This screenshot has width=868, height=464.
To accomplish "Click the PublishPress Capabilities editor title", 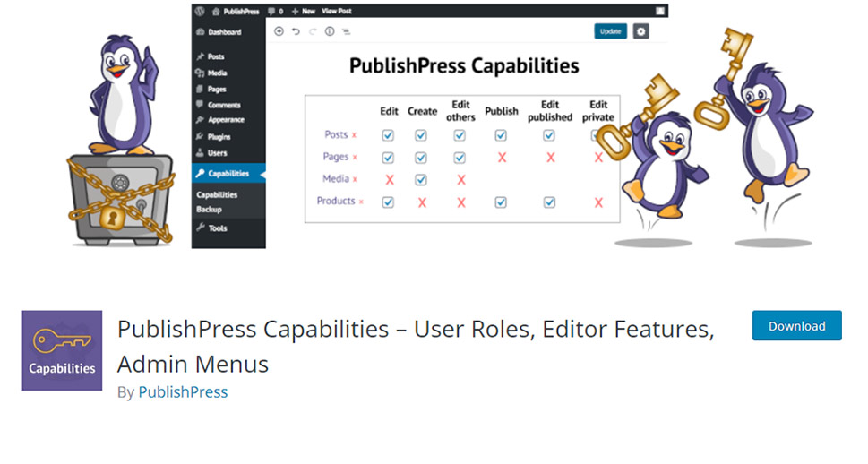I will coord(464,66).
